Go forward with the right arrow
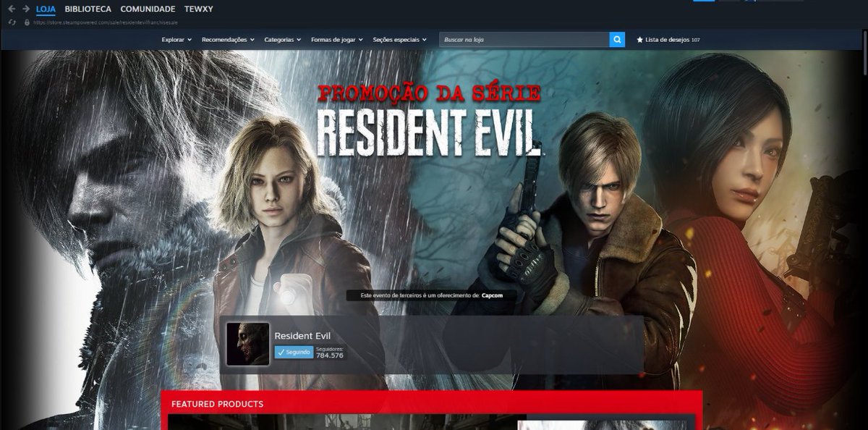The width and height of the screenshot is (868, 430). click(26, 9)
